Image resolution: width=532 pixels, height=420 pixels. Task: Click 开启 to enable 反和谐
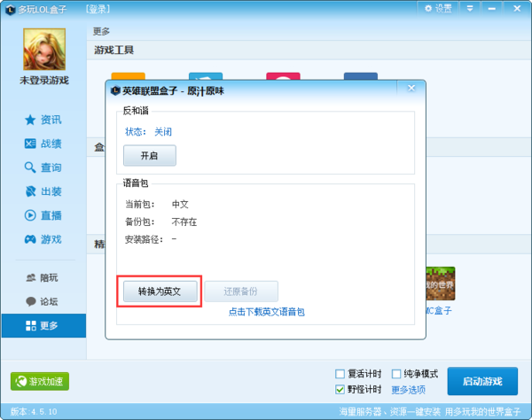click(x=150, y=156)
